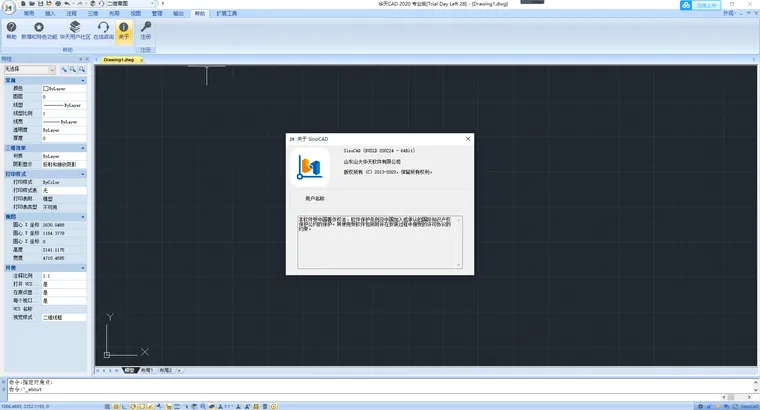The image size is (760, 410).
Task: Click the 阴影显示 value field
Action: [64, 164]
